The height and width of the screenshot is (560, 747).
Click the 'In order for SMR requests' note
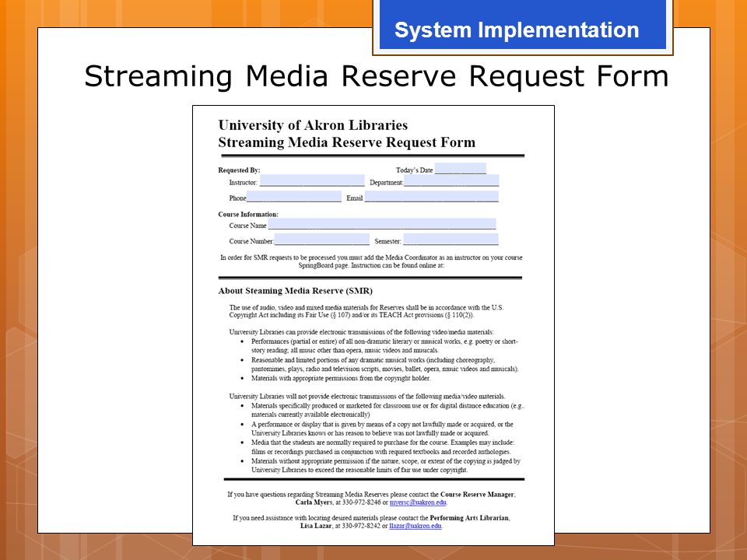coord(371,261)
